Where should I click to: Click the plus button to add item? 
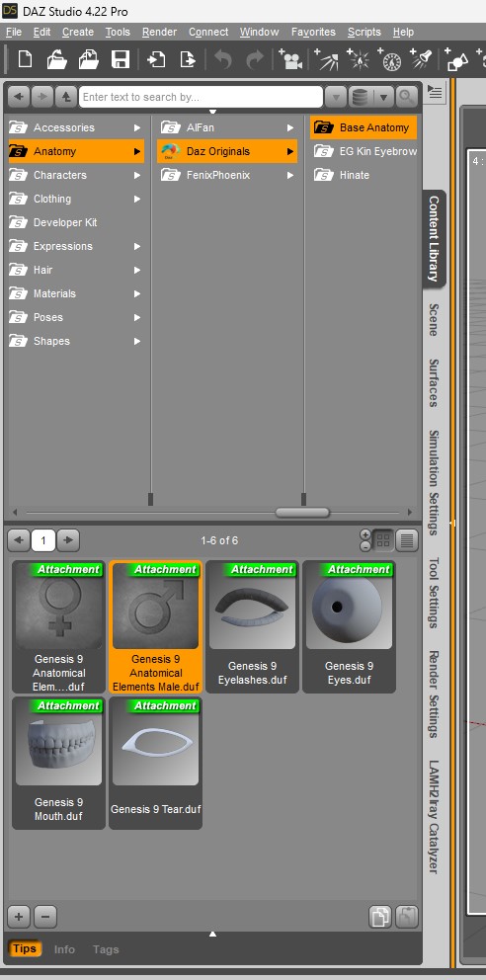[x=19, y=917]
